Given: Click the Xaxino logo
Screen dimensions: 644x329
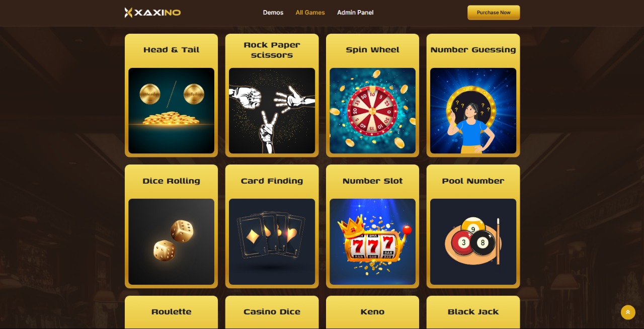Looking at the screenshot, I should click(152, 13).
